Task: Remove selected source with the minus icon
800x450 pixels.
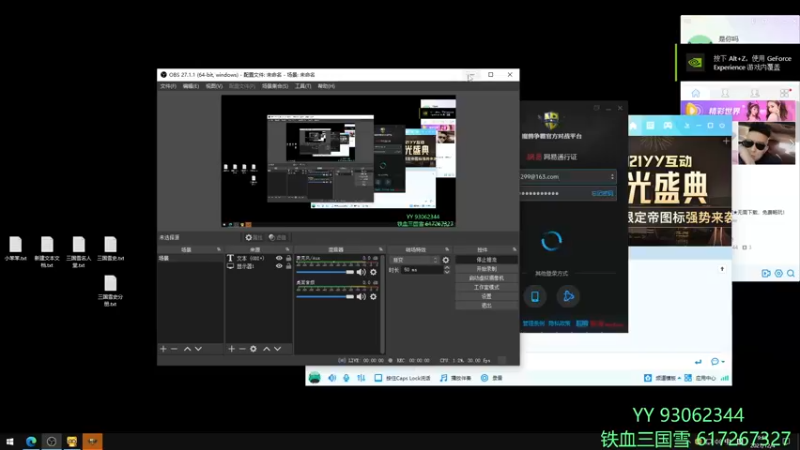Action: coord(242,349)
